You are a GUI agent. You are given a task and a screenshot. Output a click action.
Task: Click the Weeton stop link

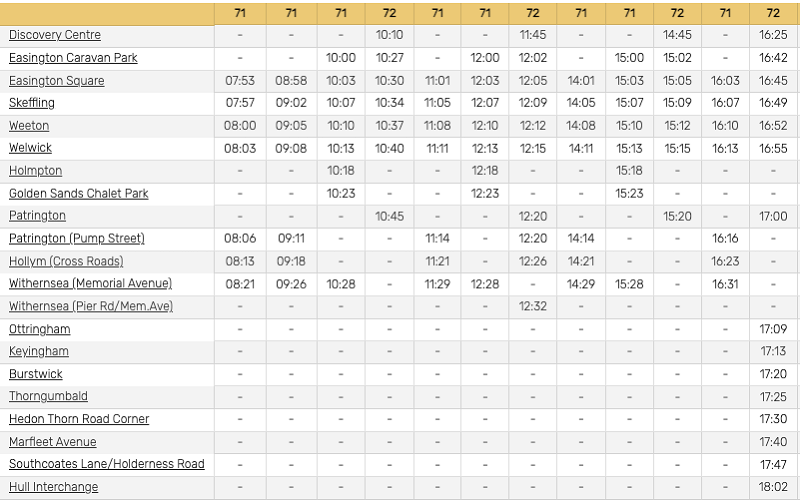[29, 126]
